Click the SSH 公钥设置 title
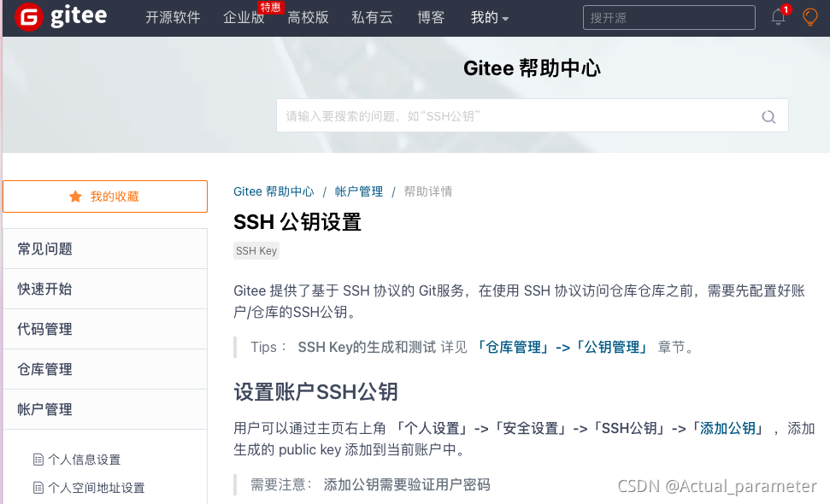The width and height of the screenshot is (830, 504). [x=297, y=222]
